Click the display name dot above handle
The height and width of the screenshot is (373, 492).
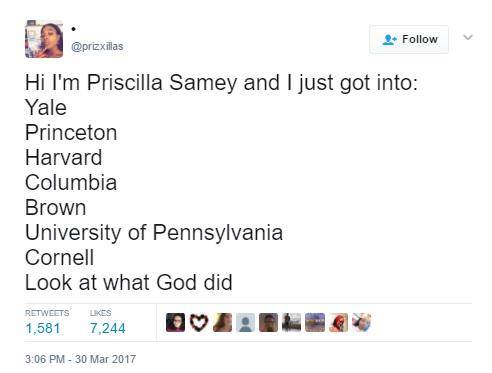coord(74,29)
